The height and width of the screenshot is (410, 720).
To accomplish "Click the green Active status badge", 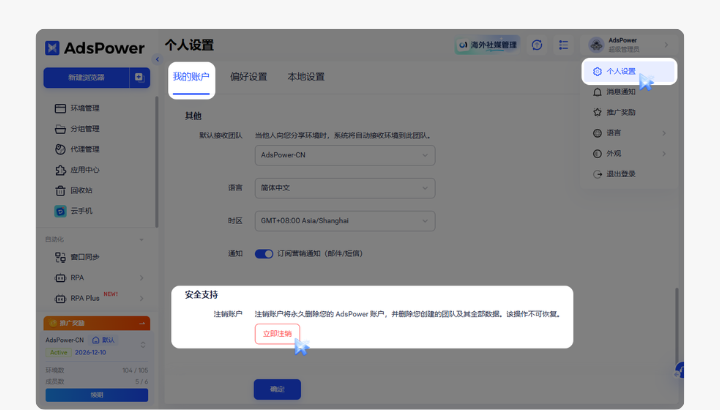I will click(x=58, y=353).
